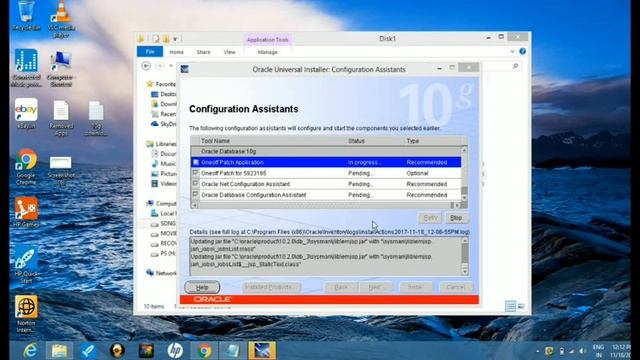Image resolution: width=640 pixels, height=360 pixels.
Task: Launch Google Chrome from the desktop
Action: (26, 167)
